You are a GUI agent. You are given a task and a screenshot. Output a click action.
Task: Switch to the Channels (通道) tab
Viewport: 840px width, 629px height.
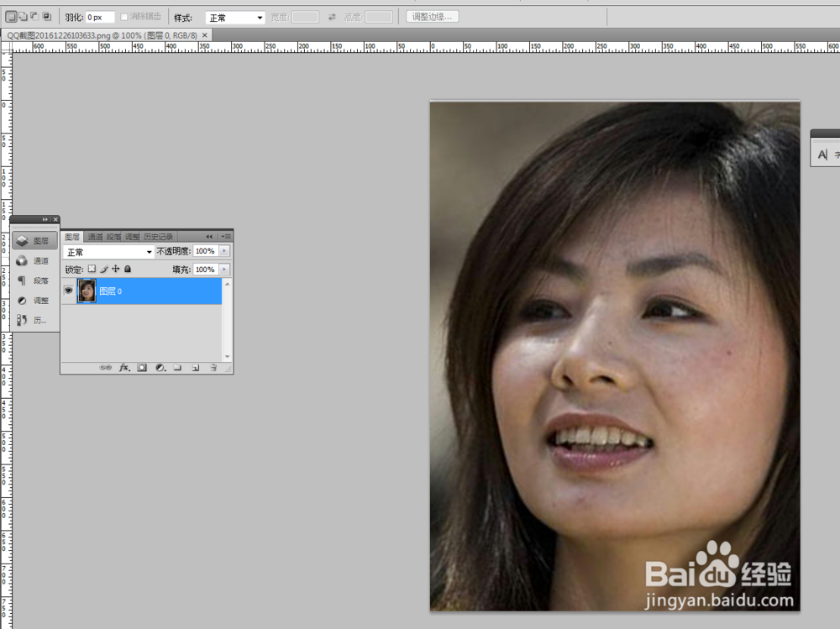tap(95, 237)
